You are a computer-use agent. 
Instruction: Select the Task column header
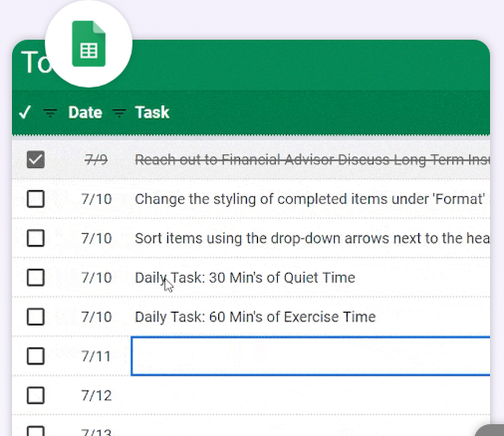click(x=152, y=112)
